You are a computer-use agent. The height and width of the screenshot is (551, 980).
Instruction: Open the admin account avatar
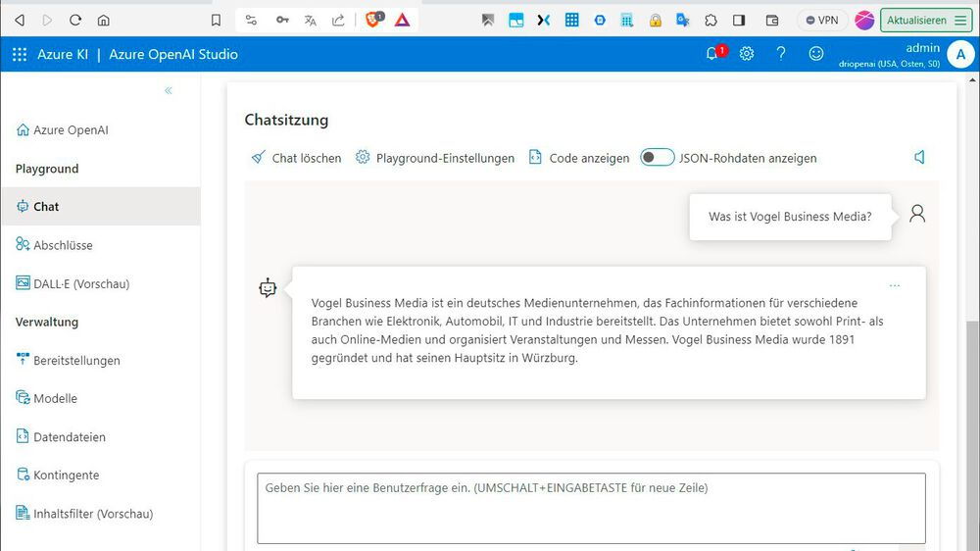pyautogui.click(x=960, y=54)
